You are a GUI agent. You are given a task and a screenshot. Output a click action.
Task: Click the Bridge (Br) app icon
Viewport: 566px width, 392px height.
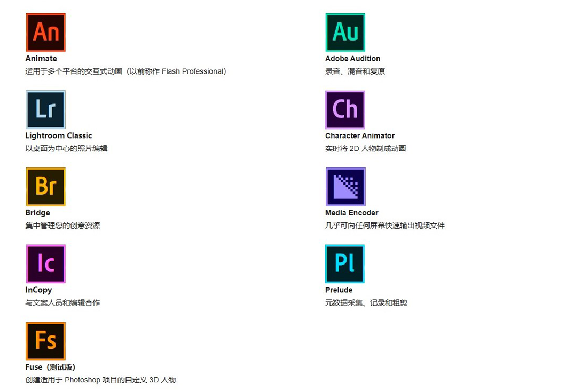click(45, 187)
